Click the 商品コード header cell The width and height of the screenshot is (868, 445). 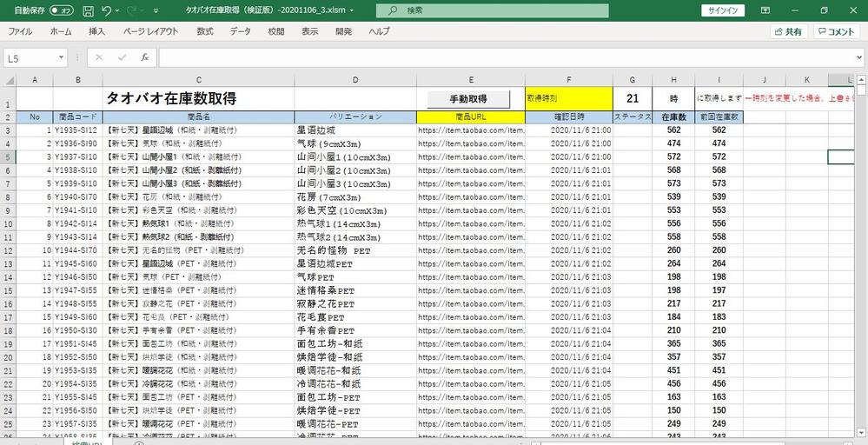pos(78,116)
